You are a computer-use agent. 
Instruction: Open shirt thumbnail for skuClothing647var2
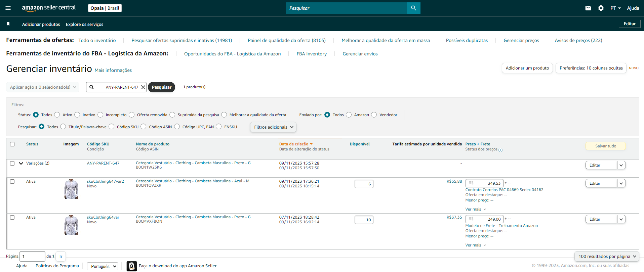tap(71, 189)
